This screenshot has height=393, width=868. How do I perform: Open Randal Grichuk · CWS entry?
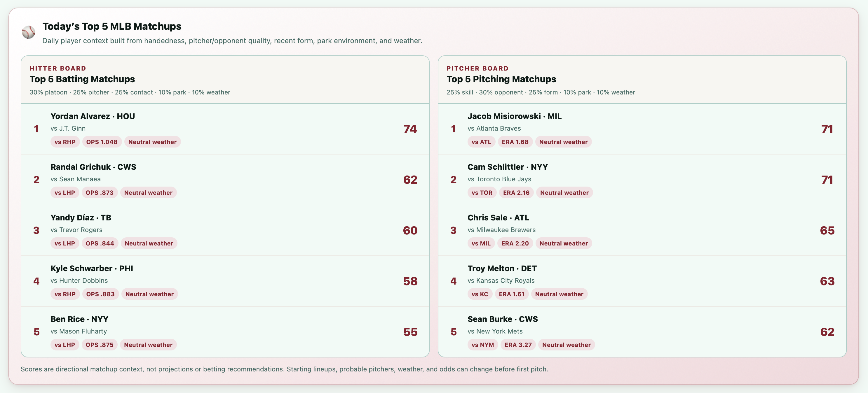tap(225, 180)
